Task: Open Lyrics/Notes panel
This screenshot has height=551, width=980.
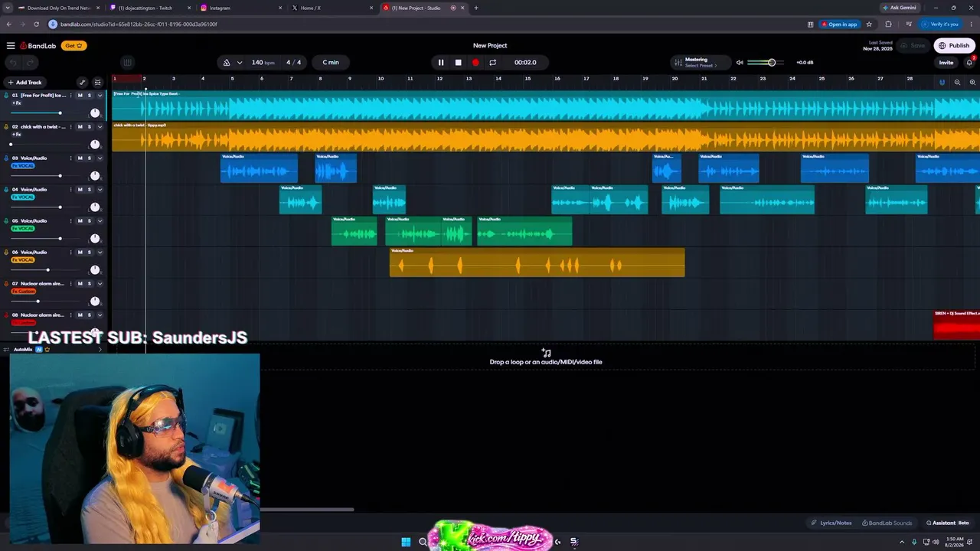Action: click(x=831, y=523)
